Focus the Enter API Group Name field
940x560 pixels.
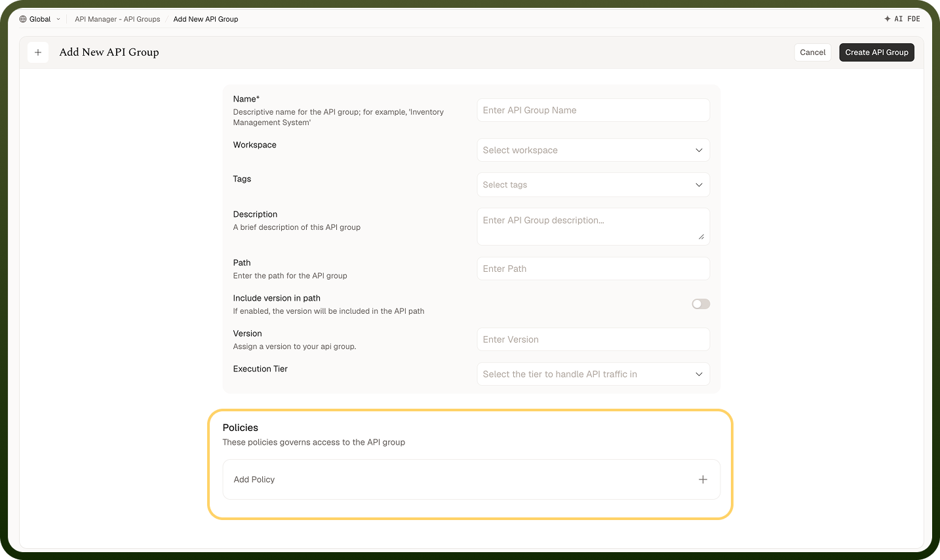(593, 110)
